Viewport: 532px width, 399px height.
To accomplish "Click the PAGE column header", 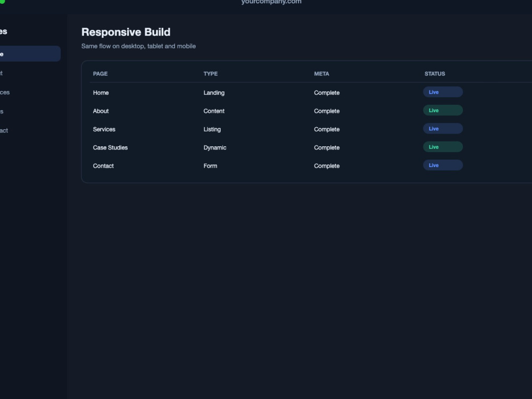I will tap(100, 73).
